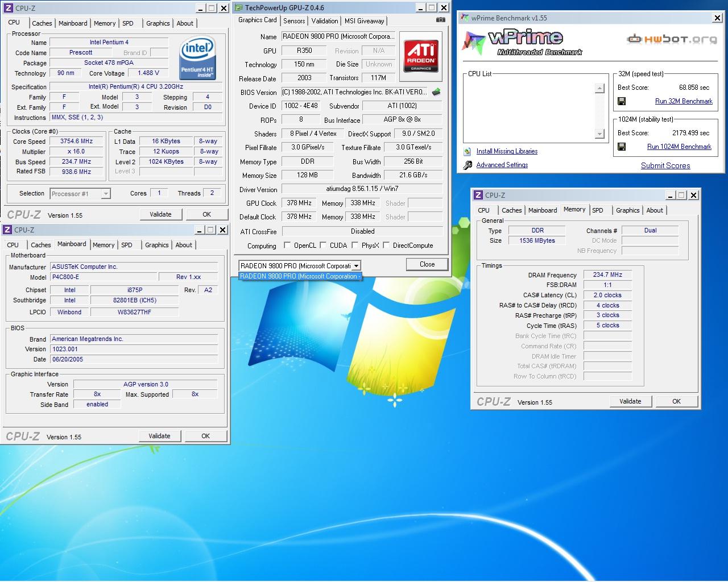Click the Memory Size 1536 MBytes value
This screenshot has height=582, width=728.
[x=537, y=240]
